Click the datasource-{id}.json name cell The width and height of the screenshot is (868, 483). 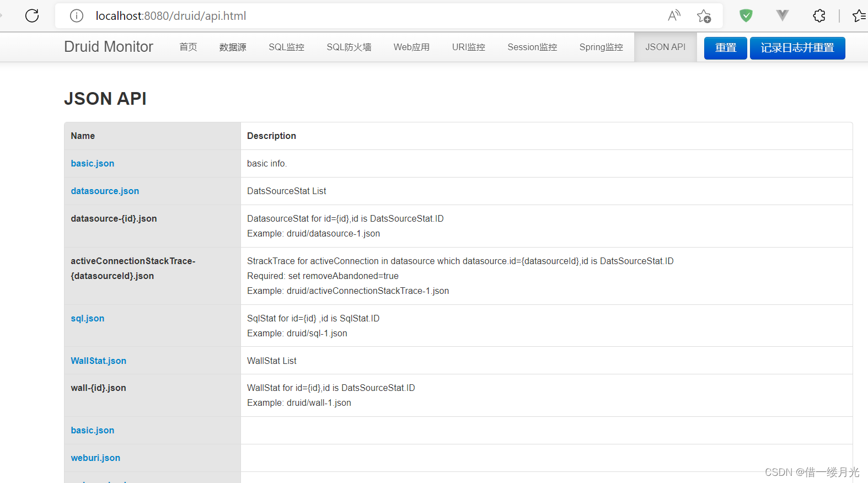click(x=153, y=226)
